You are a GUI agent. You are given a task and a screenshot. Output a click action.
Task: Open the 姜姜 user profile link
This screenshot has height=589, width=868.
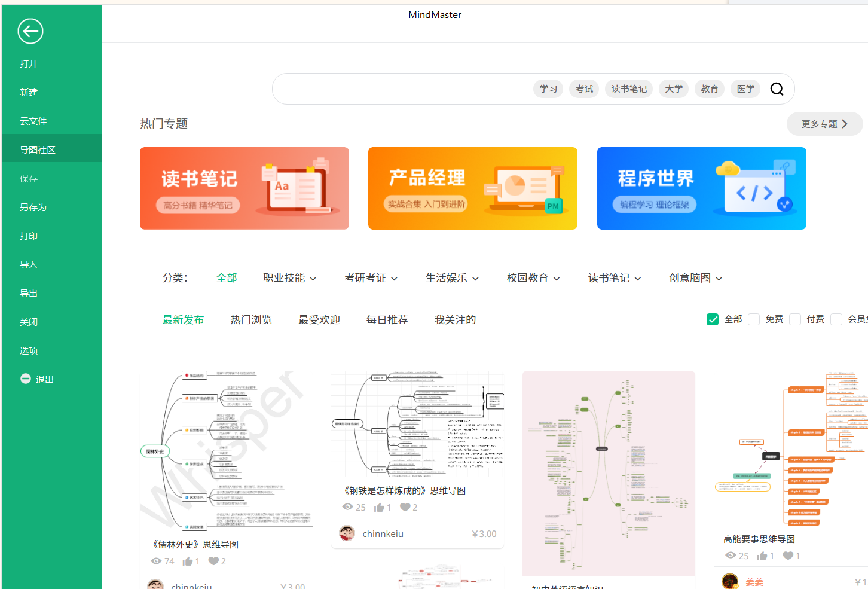754,581
